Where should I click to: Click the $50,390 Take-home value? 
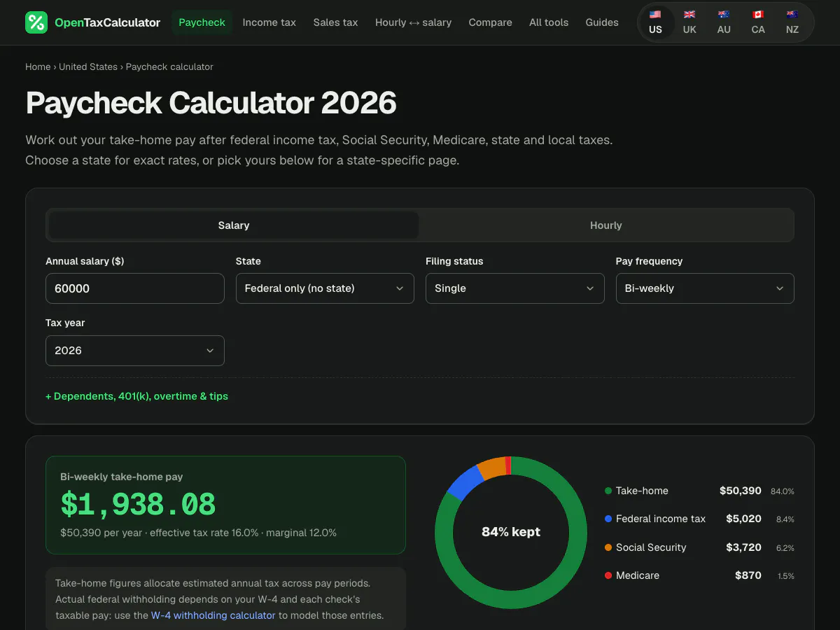[x=741, y=491]
